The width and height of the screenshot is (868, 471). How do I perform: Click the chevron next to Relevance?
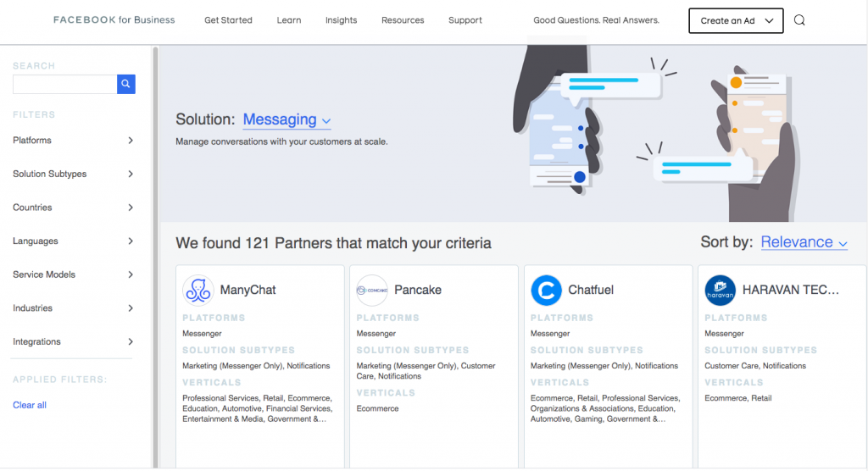(843, 244)
